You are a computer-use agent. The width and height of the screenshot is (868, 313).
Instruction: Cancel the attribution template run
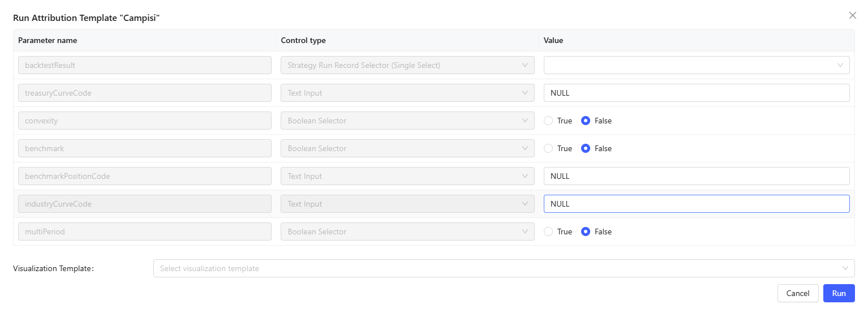tap(797, 293)
